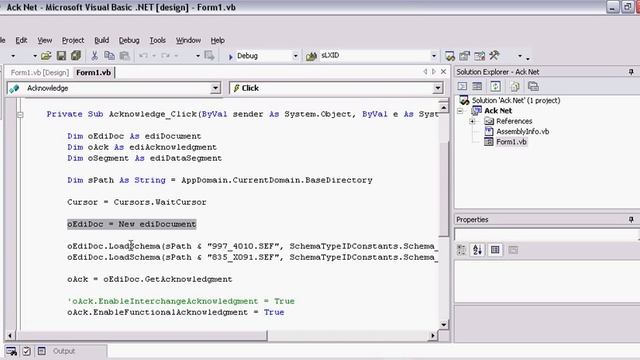
Task: Sort properties with the Alphabetic A-Z icon
Action: 477,250
